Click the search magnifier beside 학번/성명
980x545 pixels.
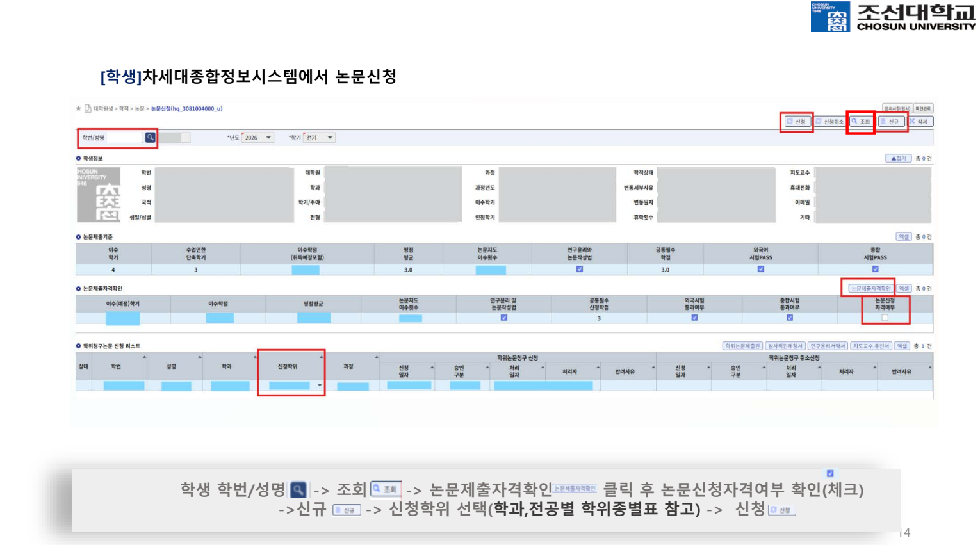(x=150, y=138)
